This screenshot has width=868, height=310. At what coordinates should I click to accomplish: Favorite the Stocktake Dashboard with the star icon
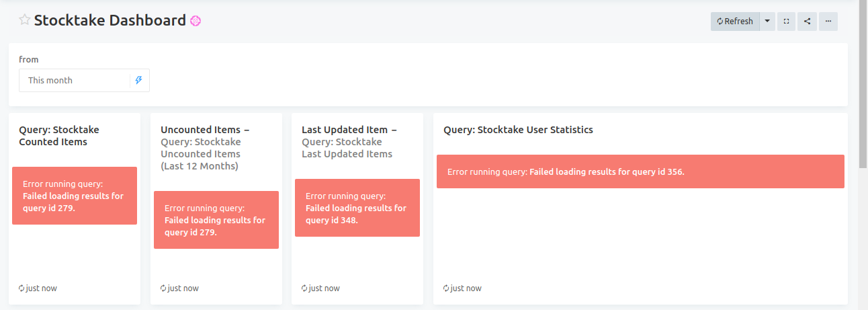click(25, 20)
